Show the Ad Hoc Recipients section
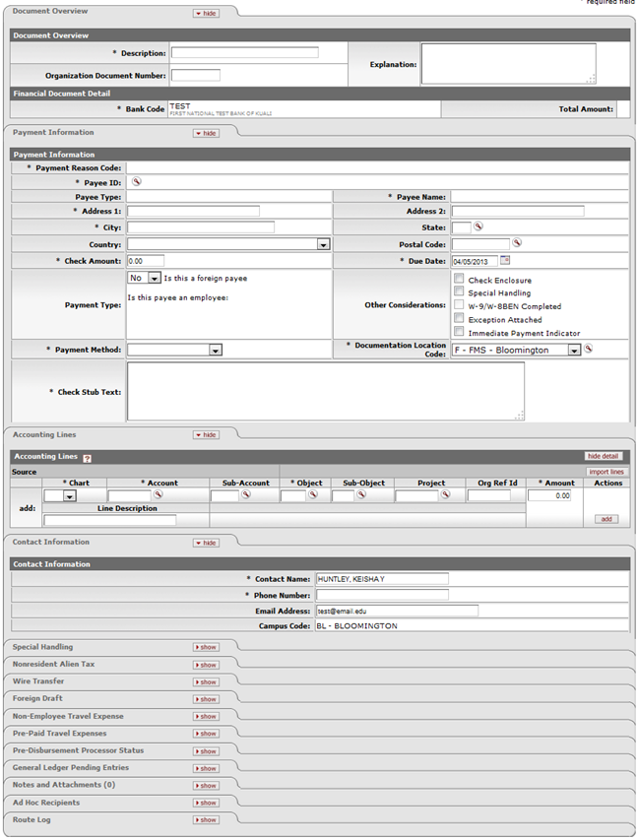 pyautogui.click(x=206, y=803)
